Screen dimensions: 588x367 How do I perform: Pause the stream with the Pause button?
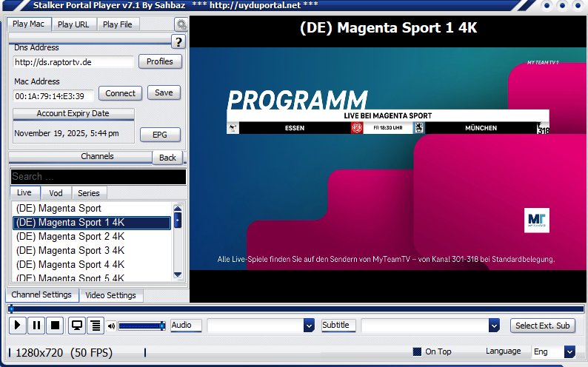point(36,325)
